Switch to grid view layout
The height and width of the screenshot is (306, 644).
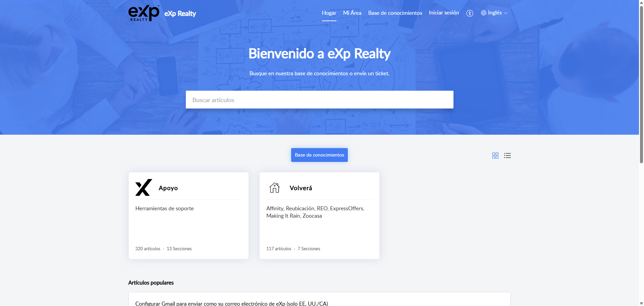click(495, 156)
